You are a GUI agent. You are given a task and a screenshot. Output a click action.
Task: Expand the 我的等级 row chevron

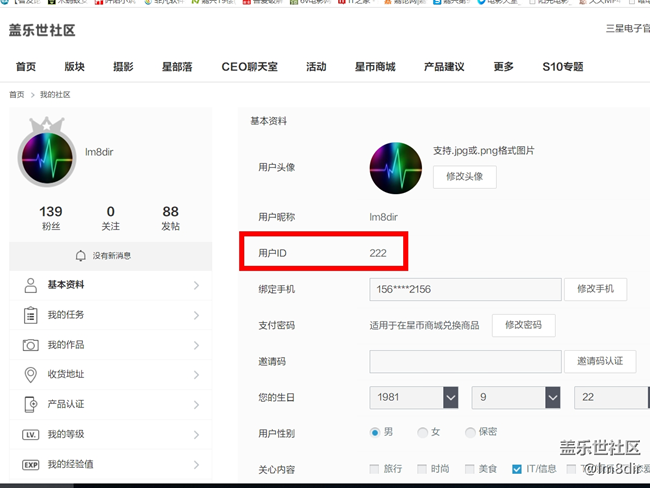[196, 435]
